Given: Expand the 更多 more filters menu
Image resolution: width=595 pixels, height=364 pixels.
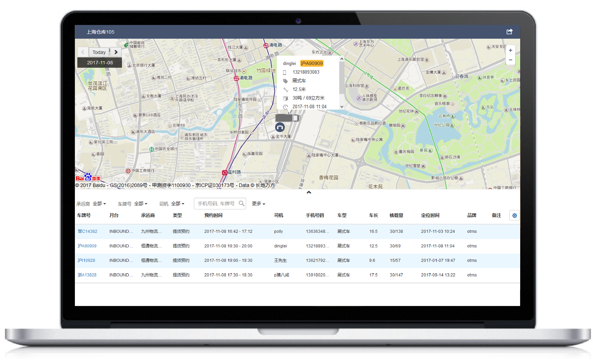Looking at the screenshot, I should coord(258,204).
